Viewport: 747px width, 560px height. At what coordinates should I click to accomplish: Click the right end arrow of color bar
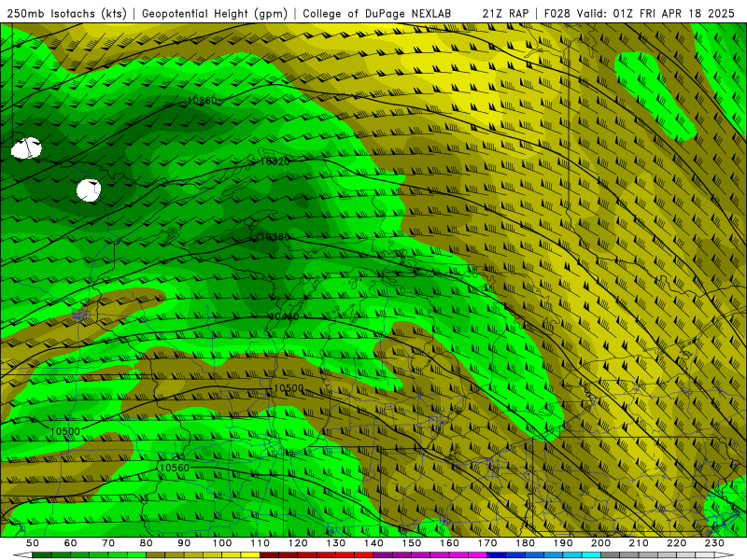point(725,555)
